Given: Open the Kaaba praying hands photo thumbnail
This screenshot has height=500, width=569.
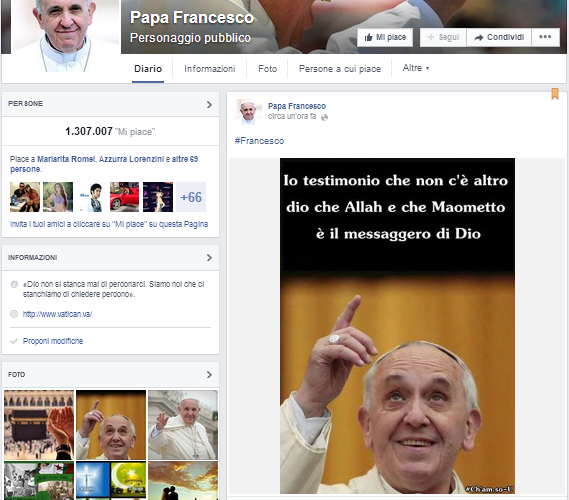Looking at the screenshot, I should [x=39, y=425].
